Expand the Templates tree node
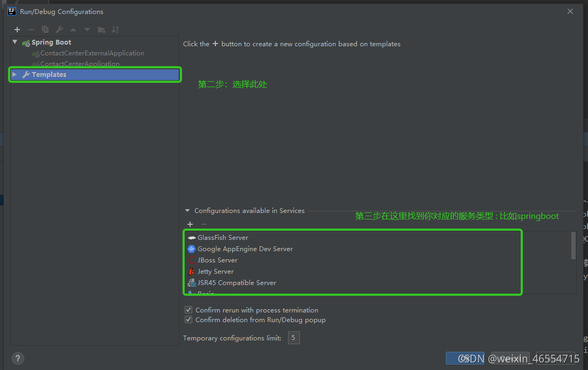This screenshot has height=370, width=588. (14, 75)
